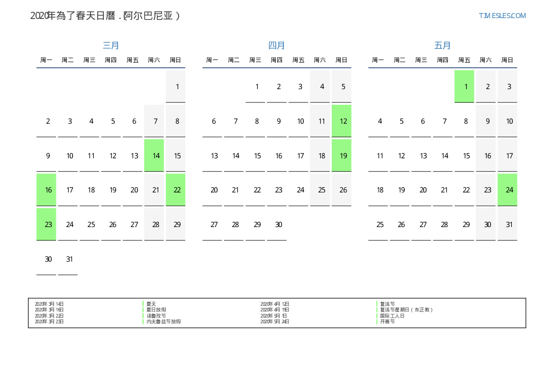This screenshot has width=554, height=392.
Task: Select March 22 highlighted Sunday cell
Action: (x=176, y=190)
